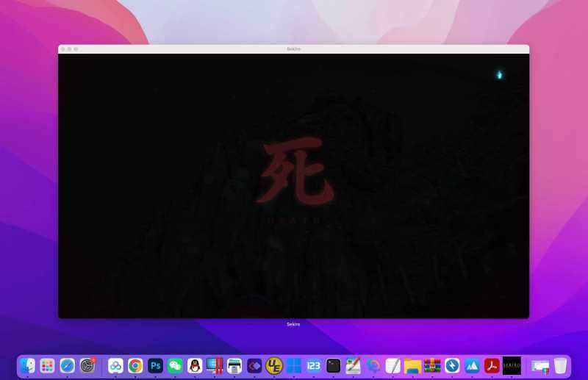The width and height of the screenshot is (588, 380).
Task: Open Photoshop from the dock
Action: 155,366
